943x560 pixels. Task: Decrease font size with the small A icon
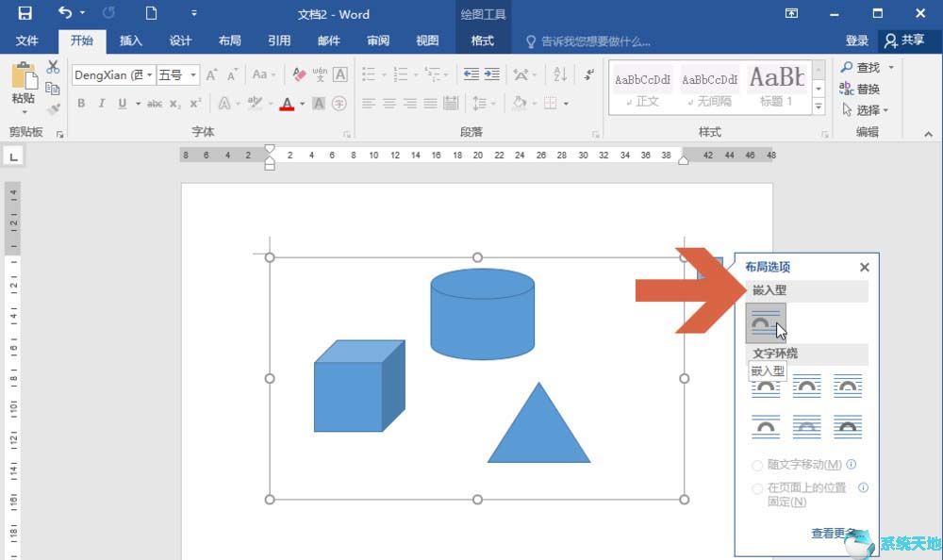pyautogui.click(x=232, y=75)
